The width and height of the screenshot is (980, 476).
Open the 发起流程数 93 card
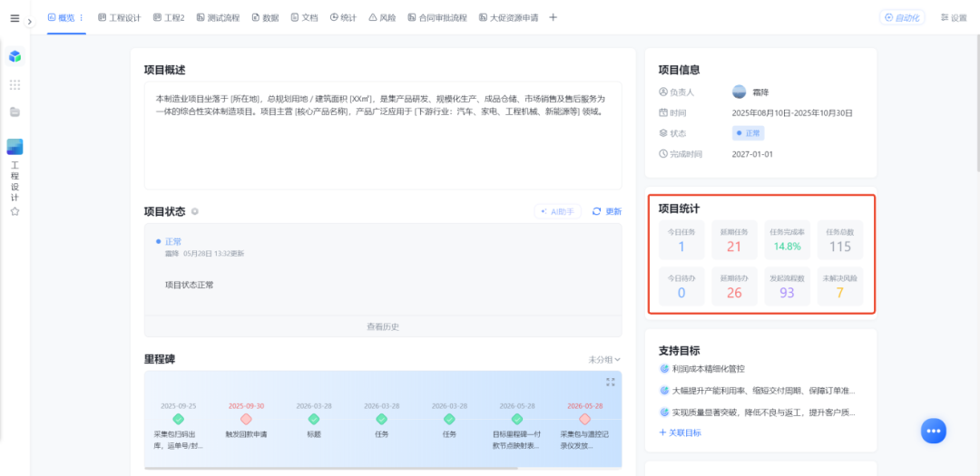[787, 287]
